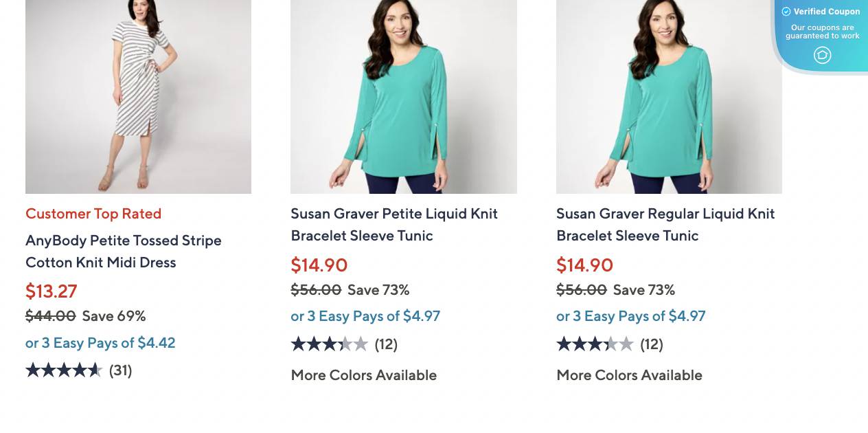The image size is (868, 433).
Task: Click the Petite tunic model photo
Action: (403, 96)
